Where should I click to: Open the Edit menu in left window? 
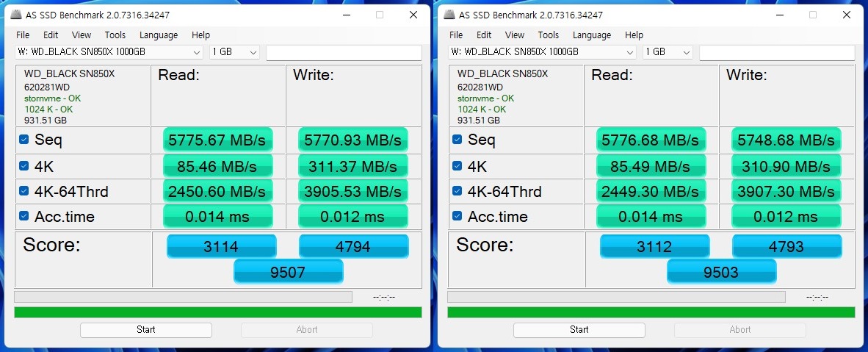tap(51, 35)
